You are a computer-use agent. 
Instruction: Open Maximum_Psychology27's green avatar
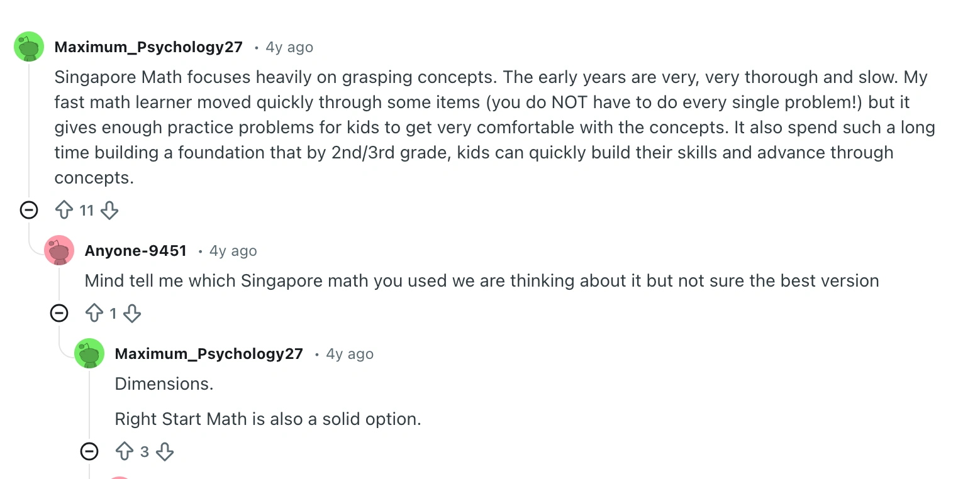pos(28,47)
